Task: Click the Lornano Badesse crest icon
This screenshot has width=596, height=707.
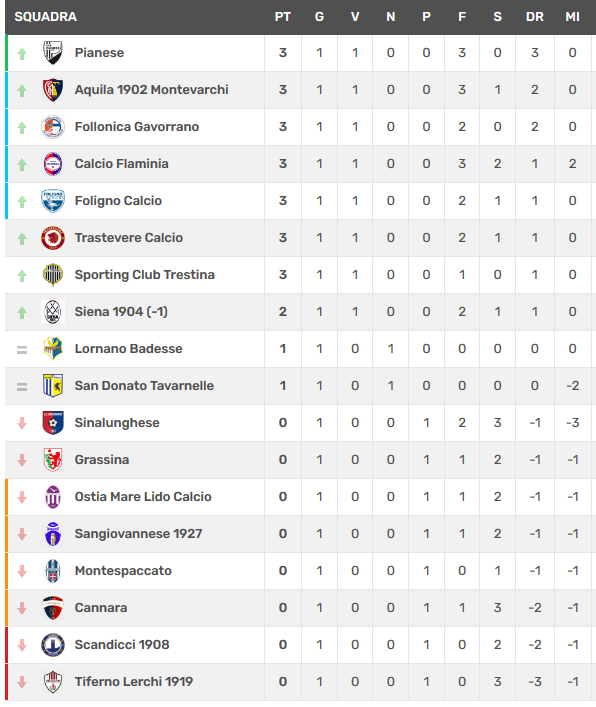Action: pos(53,349)
